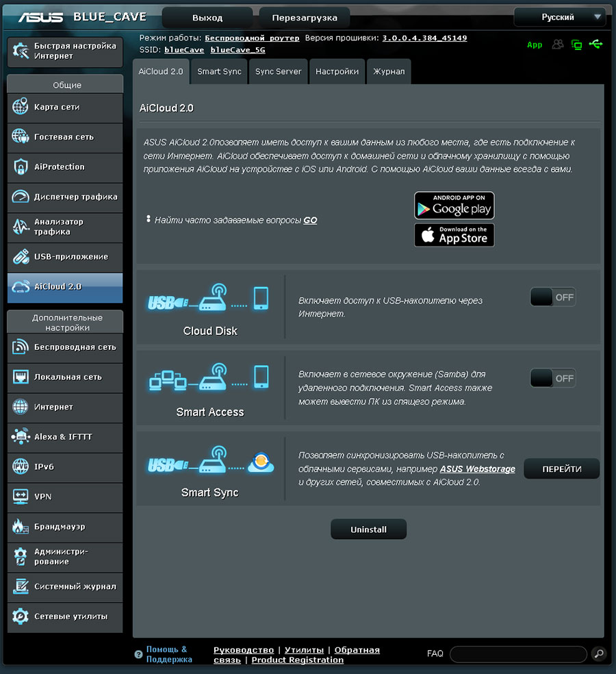The height and width of the screenshot is (674, 616).
Task: Click the Firewall flame icon
Action: pyautogui.click(x=20, y=526)
